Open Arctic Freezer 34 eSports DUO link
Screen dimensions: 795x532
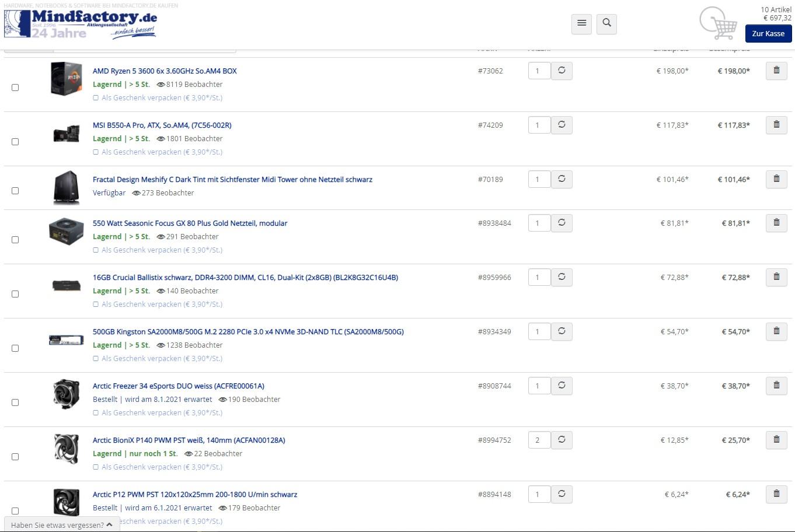tap(179, 386)
